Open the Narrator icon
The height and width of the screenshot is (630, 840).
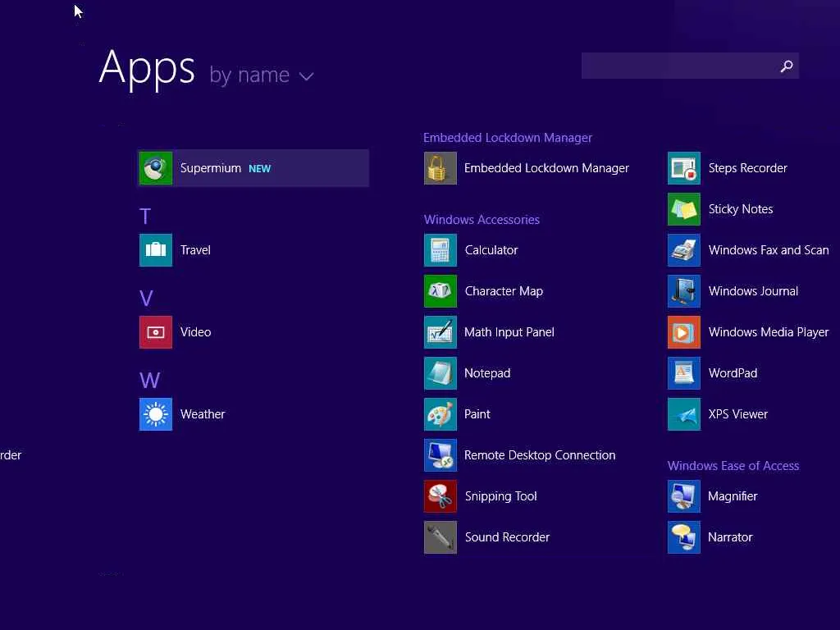pyautogui.click(x=684, y=537)
